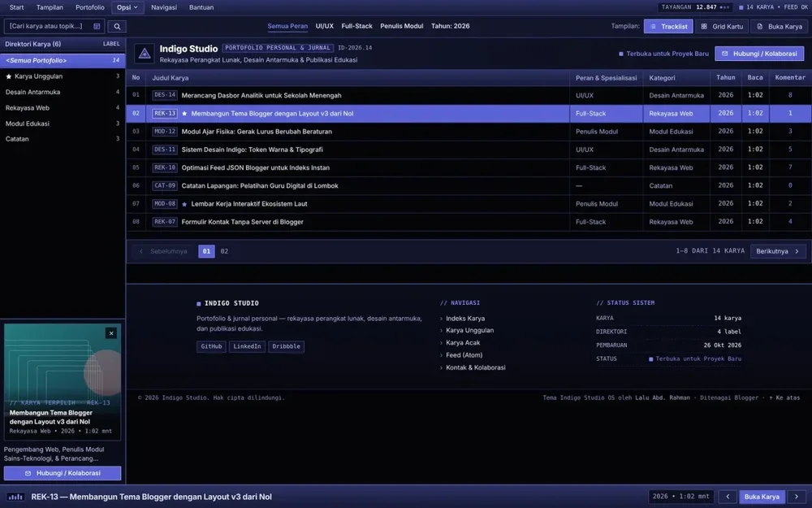Viewport: 812px width, 508px height.
Task: Click current page 01 button
Action: 206,251
